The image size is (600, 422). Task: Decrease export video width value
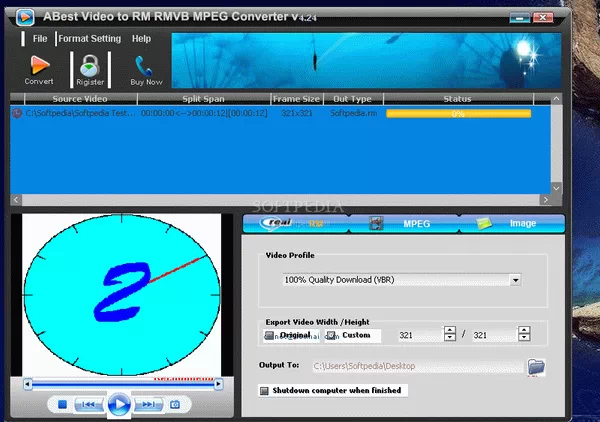coord(450,337)
